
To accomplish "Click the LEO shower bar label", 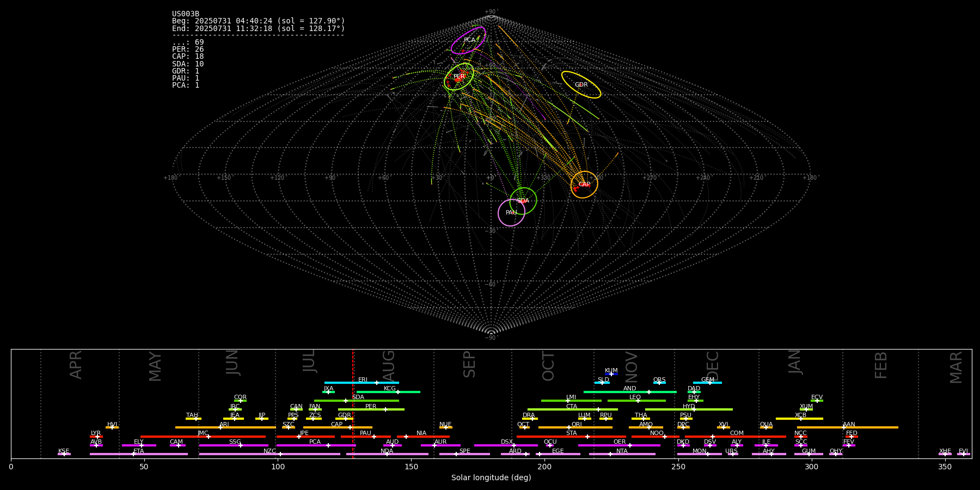I will [x=635, y=397].
